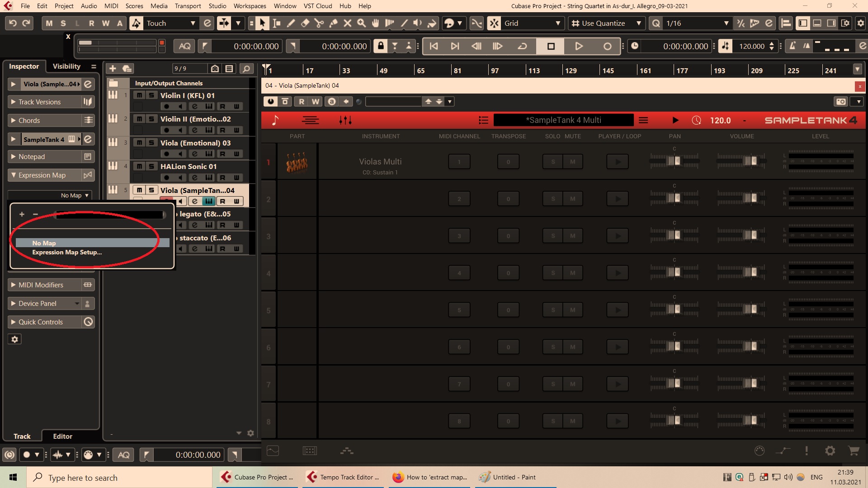Open the 1/16 quantize preset dropdown
Screen dimensions: 868x488
click(x=726, y=23)
